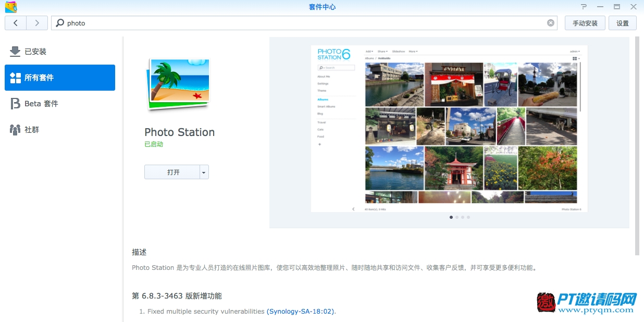Viewport: 644px width, 322px height.
Task: Click the Package Center logo icon
Action: pos(11,7)
